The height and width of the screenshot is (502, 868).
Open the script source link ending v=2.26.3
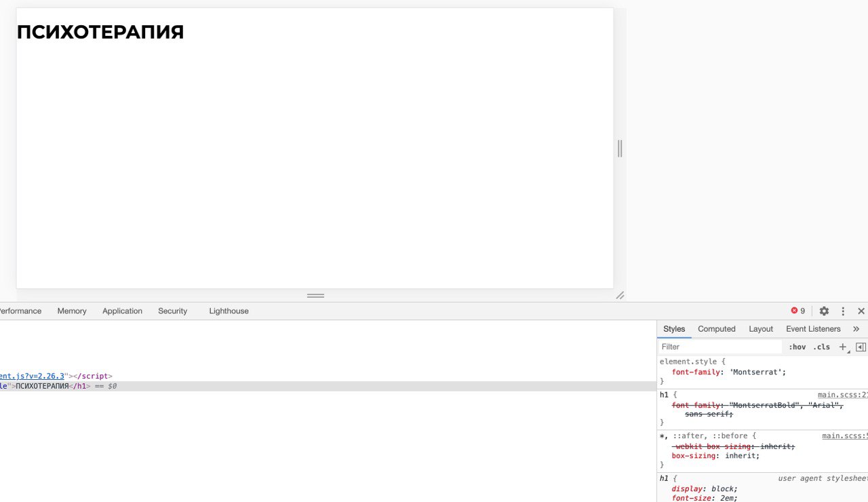(x=33, y=376)
